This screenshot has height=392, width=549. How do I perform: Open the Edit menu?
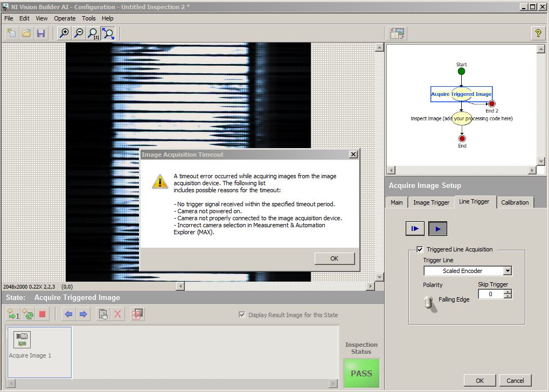(x=24, y=18)
